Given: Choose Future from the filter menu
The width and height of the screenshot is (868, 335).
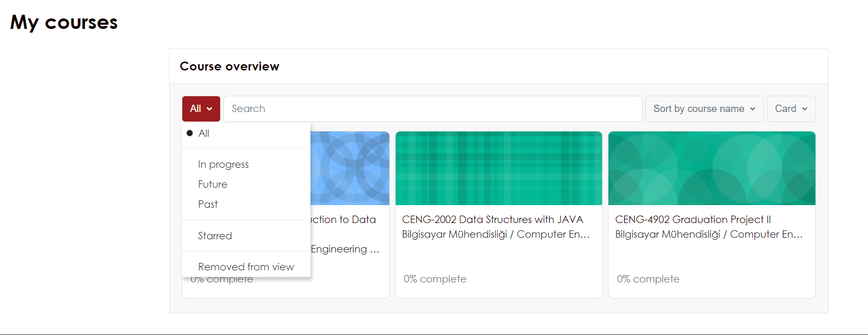Looking at the screenshot, I should coord(213,185).
